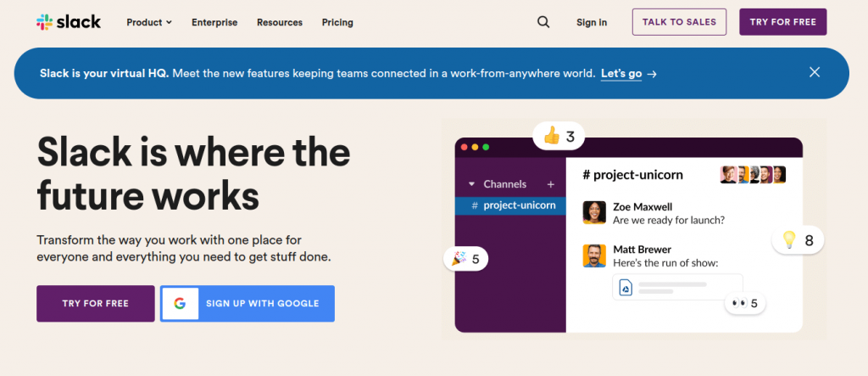The image size is (868, 376).
Task: Click the light bulb reaction badge
Action: [x=798, y=240]
